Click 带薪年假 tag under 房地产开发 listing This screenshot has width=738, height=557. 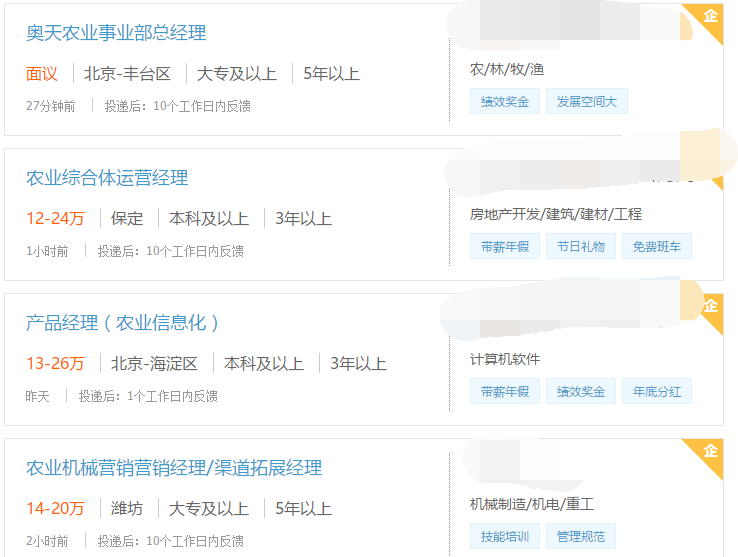tap(505, 246)
